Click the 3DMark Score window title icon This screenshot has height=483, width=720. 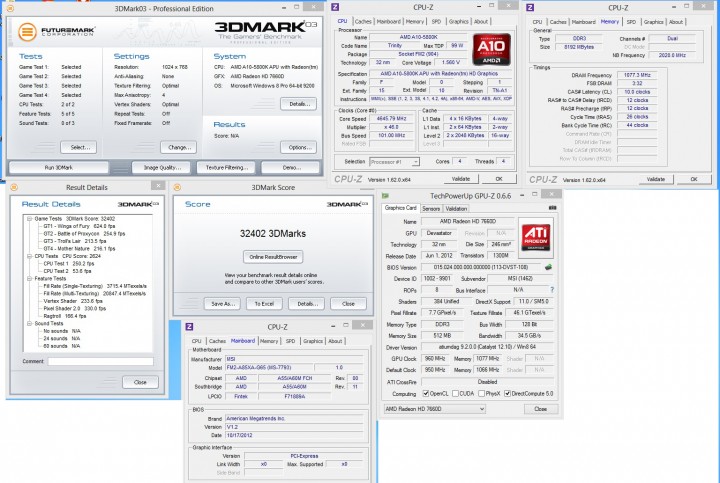(x=177, y=187)
